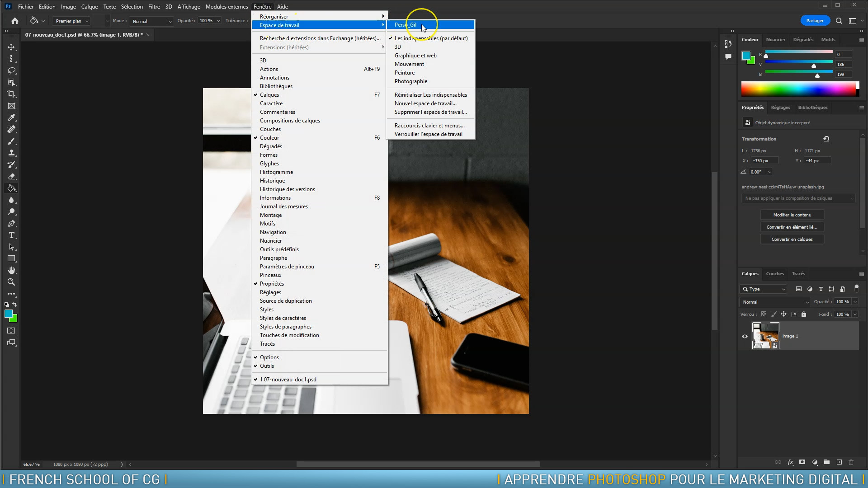Open the layer blend mode Normal dropdown
The width and height of the screenshot is (868, 488).
pos(775,302)
